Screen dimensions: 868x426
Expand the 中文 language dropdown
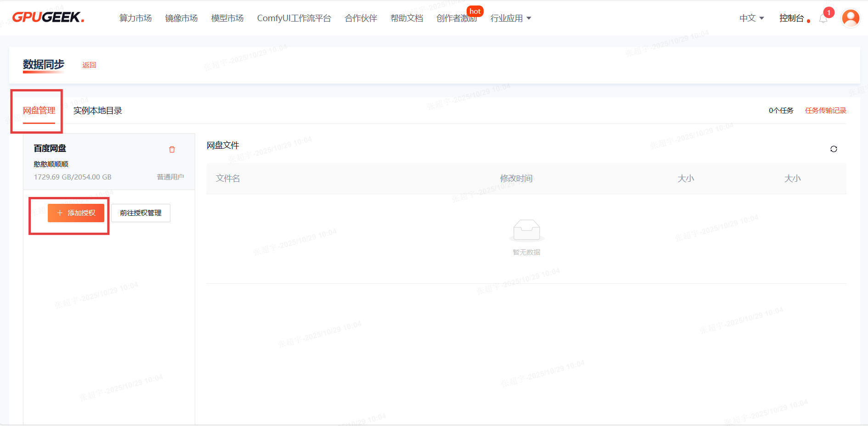751,18
